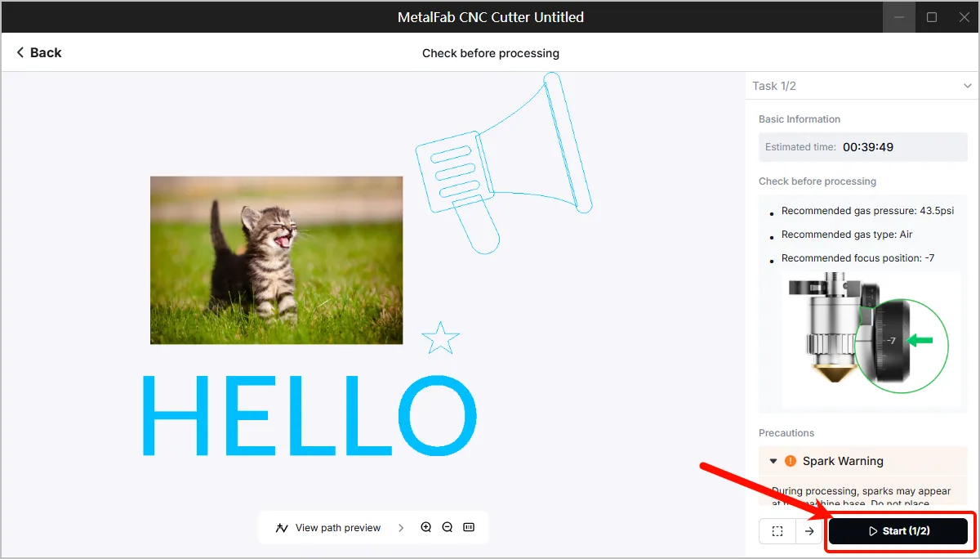This screenshot has width=980, height=559.
Task: Click the right arrow icon beside Start
Action: point(809,531)
